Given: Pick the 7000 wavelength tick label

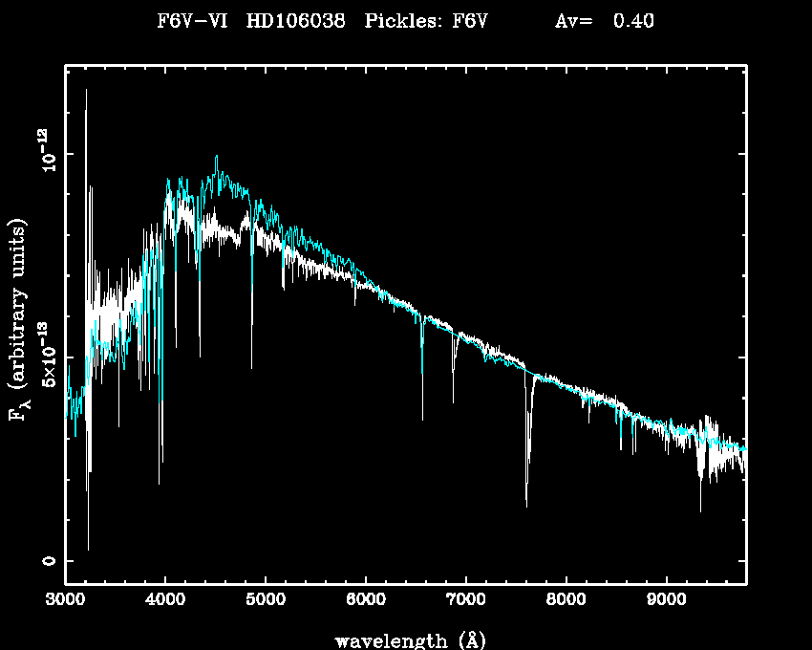Looking at the screenshot, I should pyautogui.click(x=466, y=600).
